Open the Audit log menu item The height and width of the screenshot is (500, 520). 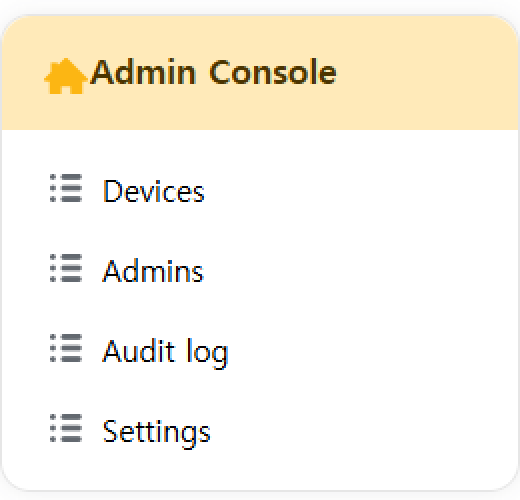[x=260, y=351]
